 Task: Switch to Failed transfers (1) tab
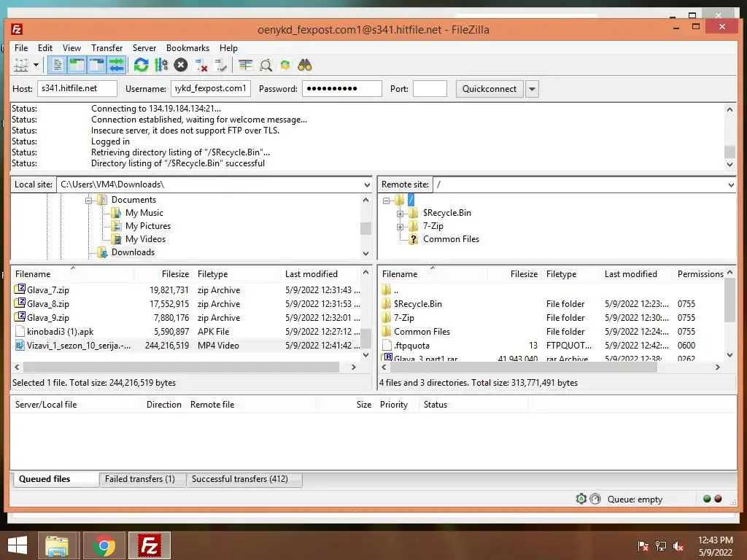point(142,480)
